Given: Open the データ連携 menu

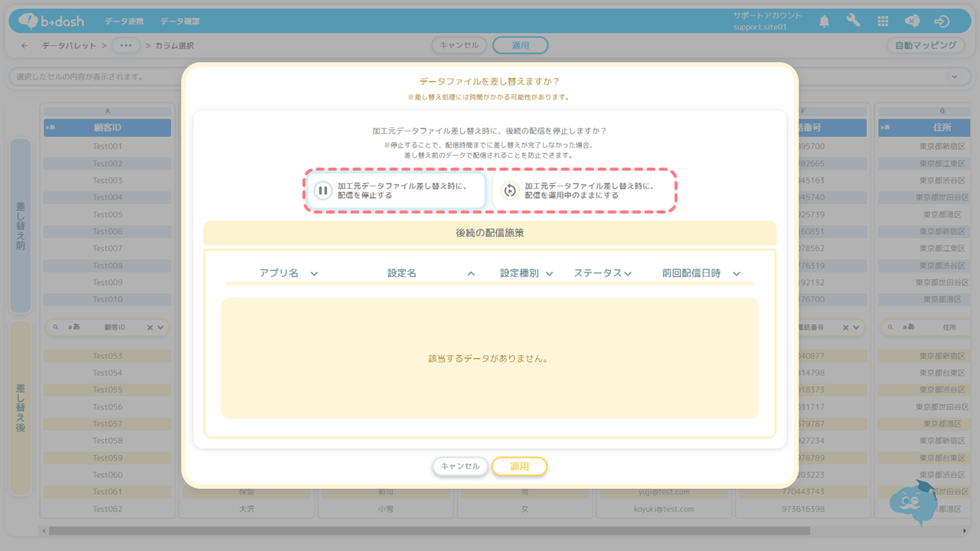Looking at the screenshot, I should (124, 21).
